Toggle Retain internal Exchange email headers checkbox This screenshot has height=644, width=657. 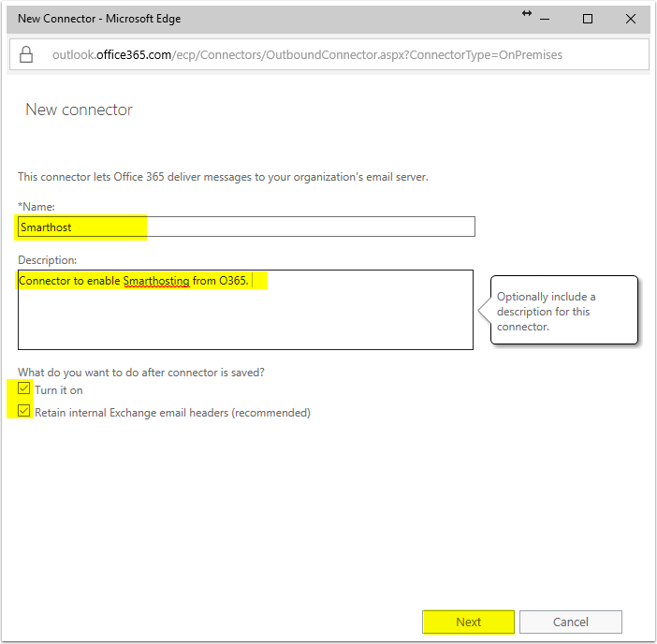24,411
